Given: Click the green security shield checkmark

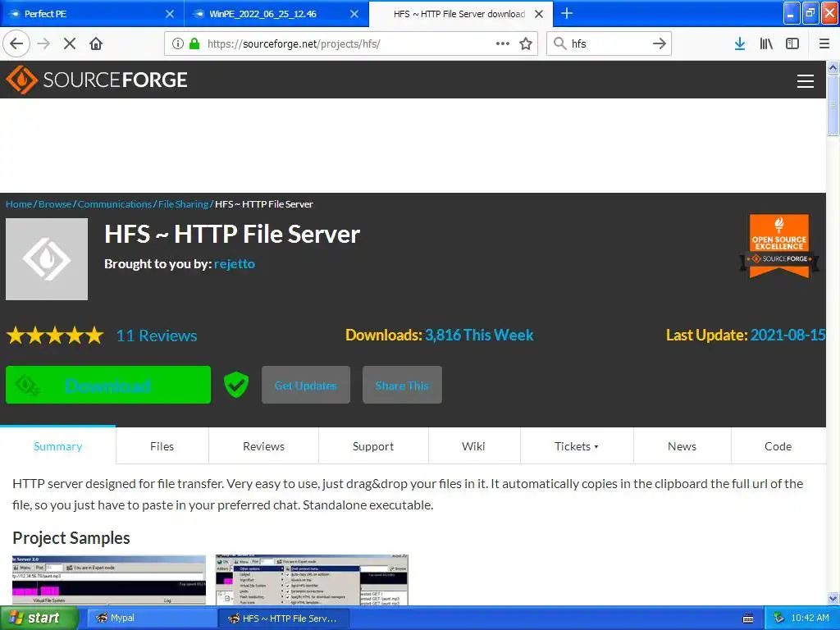Looking at the screenshot, I should tap(236, 385).
